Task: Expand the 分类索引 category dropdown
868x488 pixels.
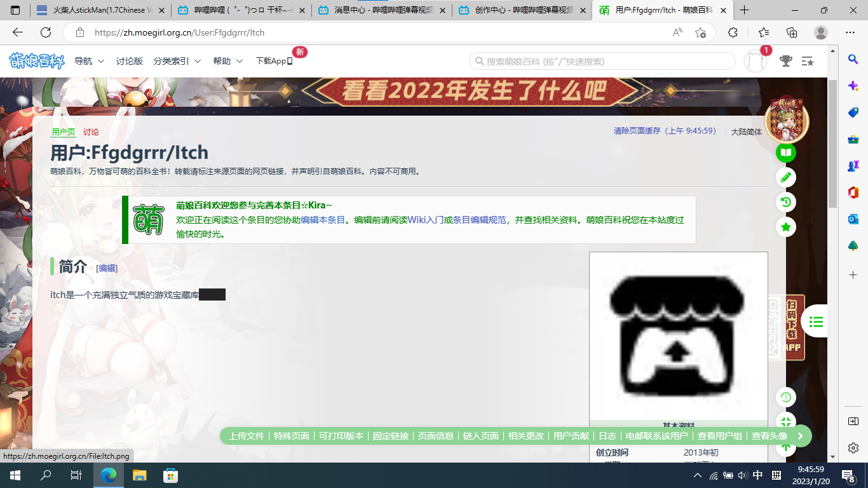Action: [x=177, y=61]
